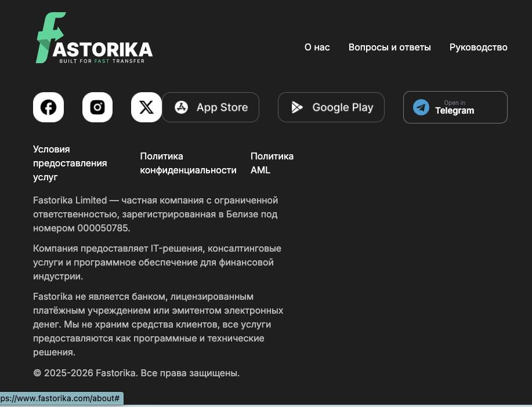Open the 'Политика AML' link
The width and height of the screenshot is (532, 407).
pyautogui.click(x=272, y=163)
